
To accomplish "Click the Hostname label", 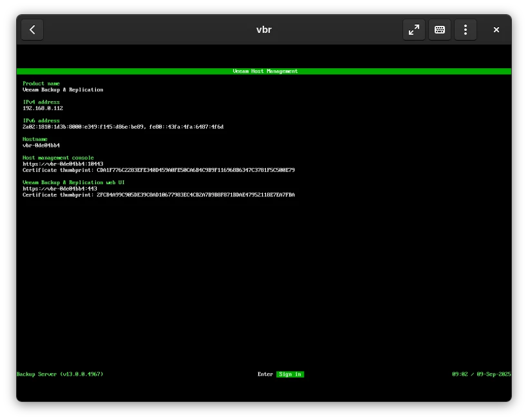I will [x=35, y=139].
